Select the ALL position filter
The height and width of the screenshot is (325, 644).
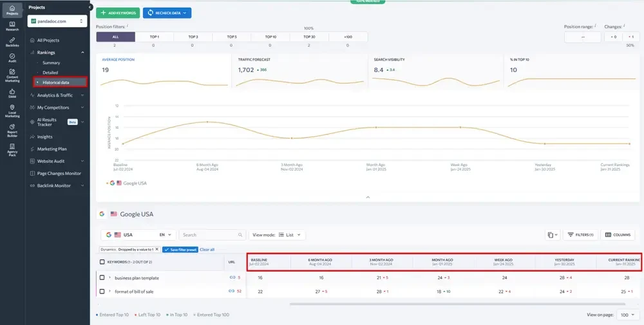pos(115,37)
